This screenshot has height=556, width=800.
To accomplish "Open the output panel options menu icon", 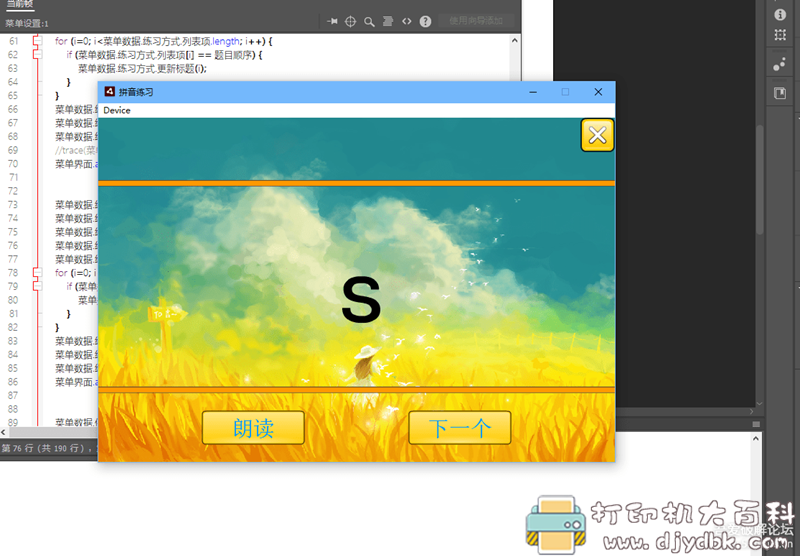I will 756,424.
